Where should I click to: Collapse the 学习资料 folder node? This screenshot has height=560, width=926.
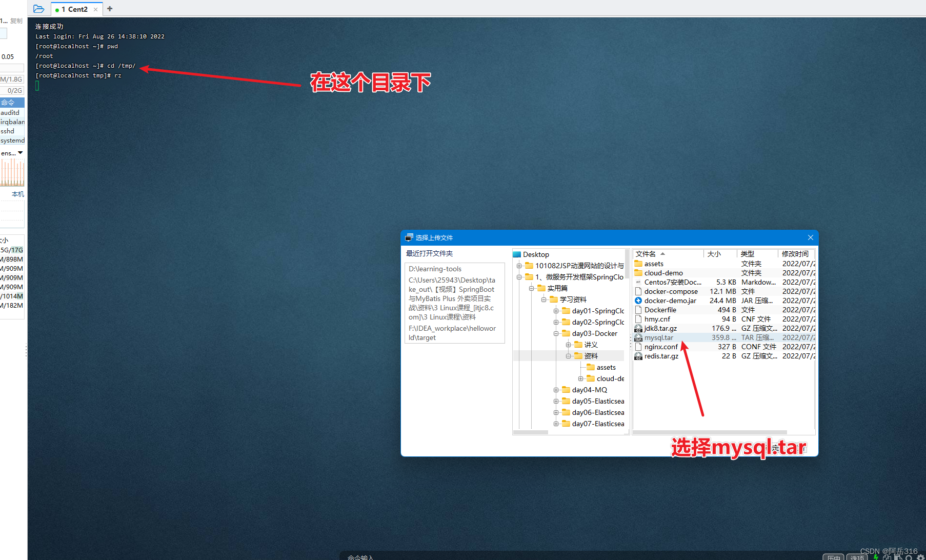[543, 299]
